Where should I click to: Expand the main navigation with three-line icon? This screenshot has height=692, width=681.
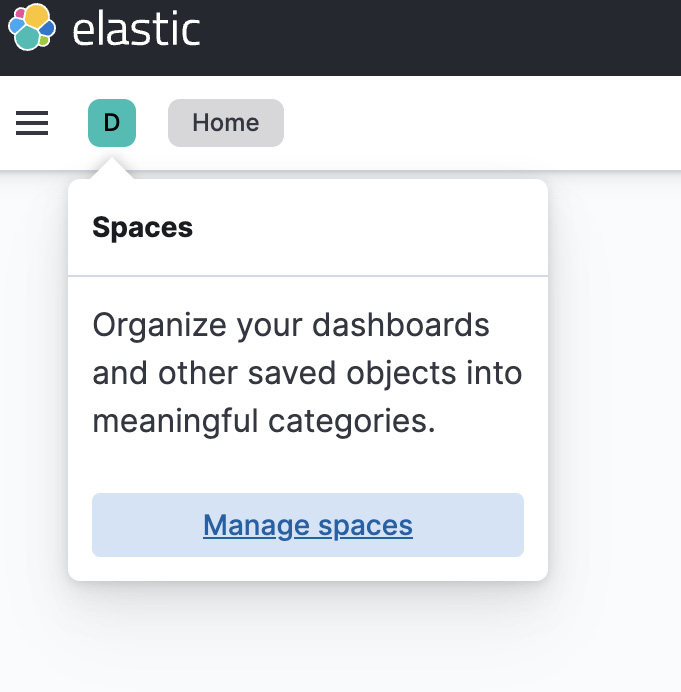(x=32, y=123)
